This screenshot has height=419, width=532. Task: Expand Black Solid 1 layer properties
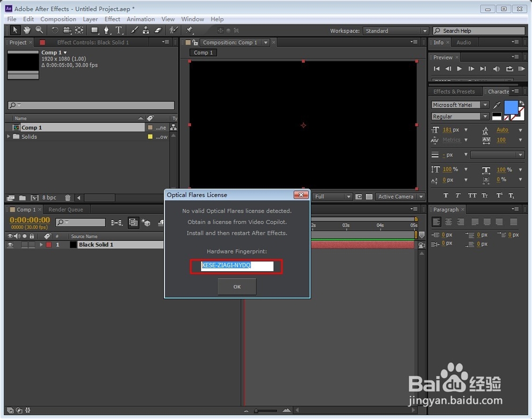pos(41,245)
